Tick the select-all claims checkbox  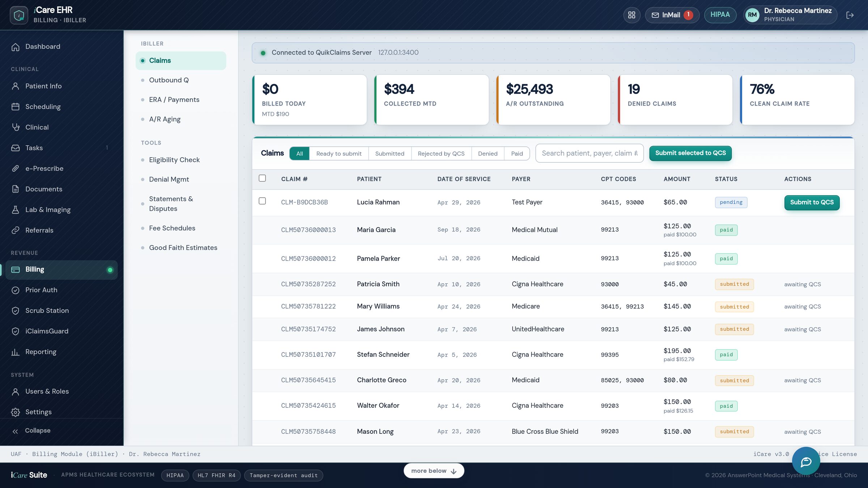pos(262,178)
